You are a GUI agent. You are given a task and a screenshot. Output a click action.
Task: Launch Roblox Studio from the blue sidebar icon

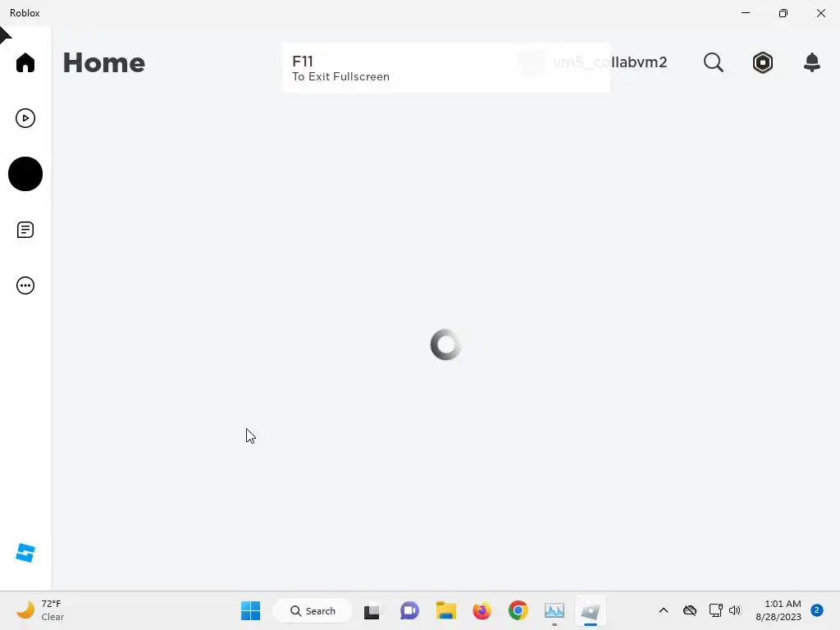pyautogui.click(x=25, y=553)
